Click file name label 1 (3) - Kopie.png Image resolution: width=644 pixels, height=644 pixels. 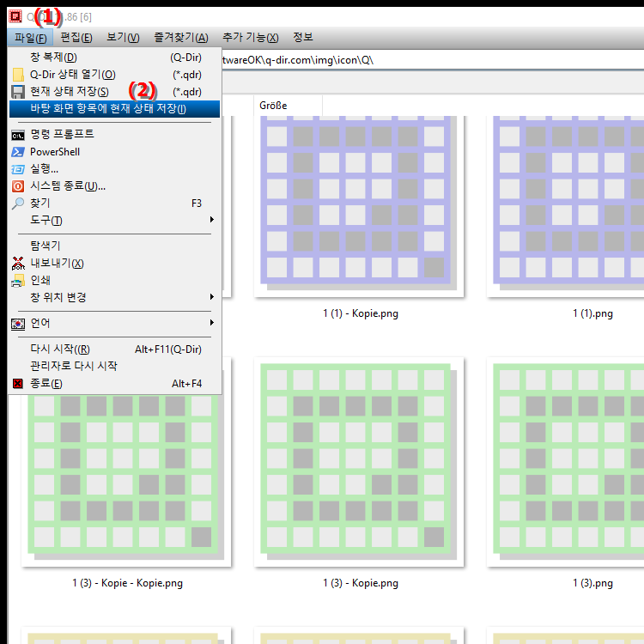tap(361, 583)
